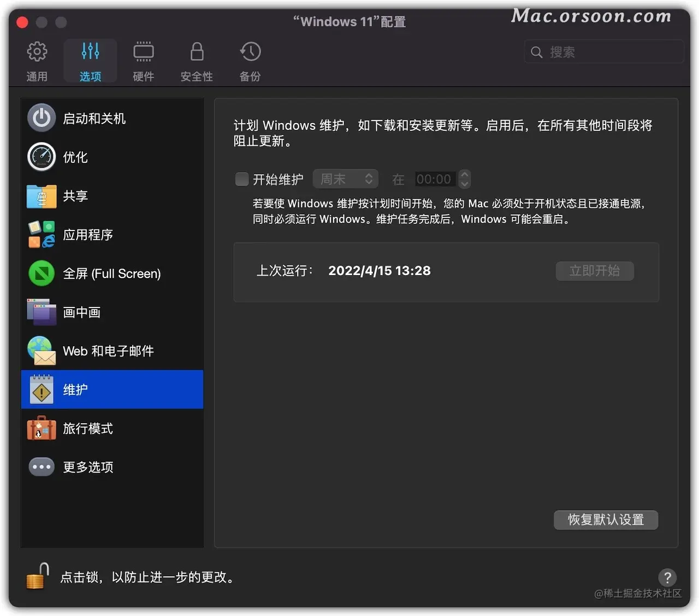Screen dimensions: 699x616
Task: Open 更多选项 ellipsis icon
Action: pyautogui.click(x=42, y=467)
